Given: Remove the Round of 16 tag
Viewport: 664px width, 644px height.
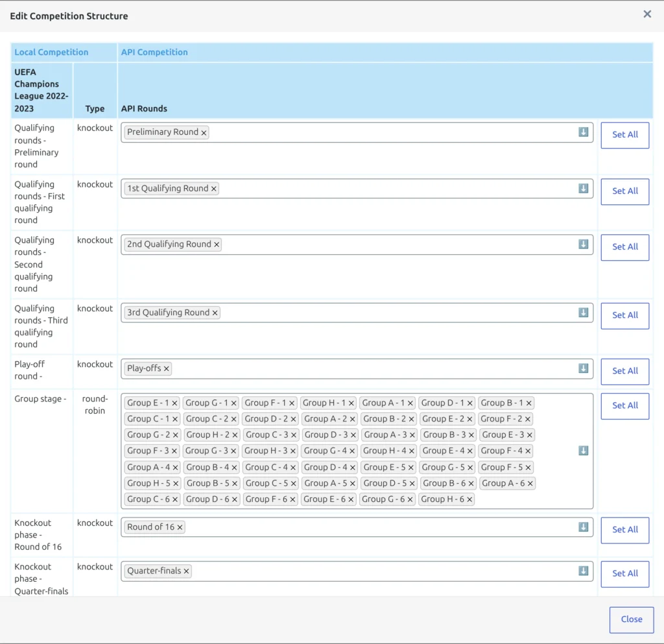Looking at the screenshot, I should [180, 527].
